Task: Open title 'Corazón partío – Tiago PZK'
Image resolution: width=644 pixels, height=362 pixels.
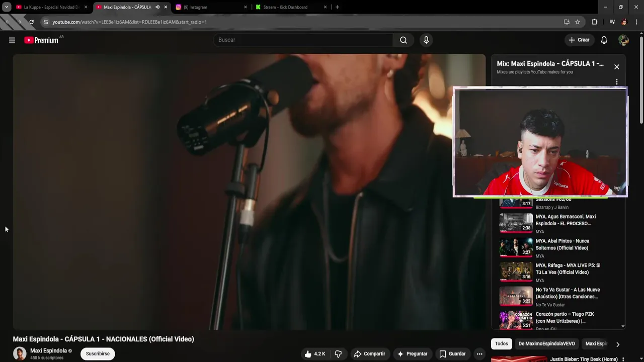Action: (x=565, y=318)
